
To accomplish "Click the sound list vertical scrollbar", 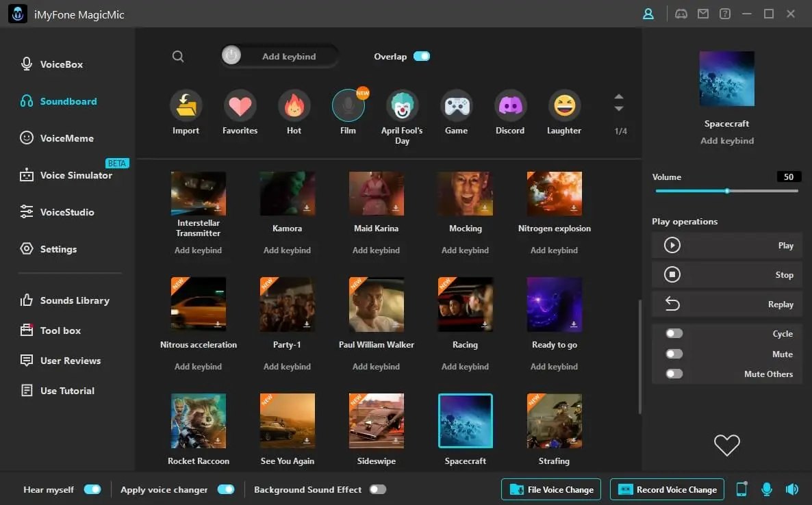I will [640, 357].
